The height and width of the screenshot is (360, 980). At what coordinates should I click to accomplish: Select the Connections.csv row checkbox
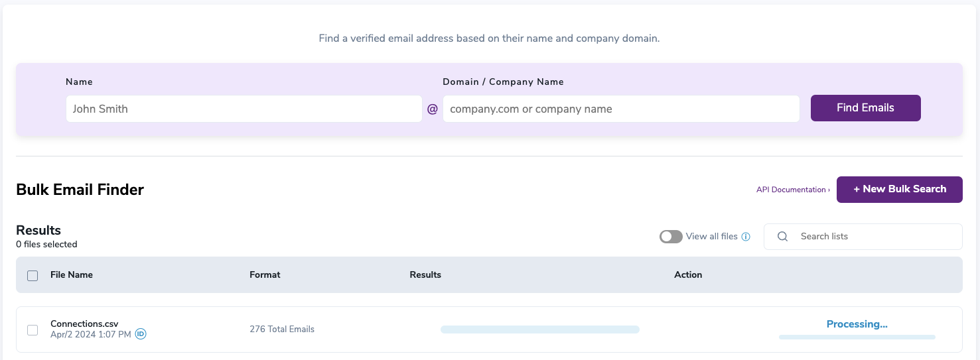33,330
